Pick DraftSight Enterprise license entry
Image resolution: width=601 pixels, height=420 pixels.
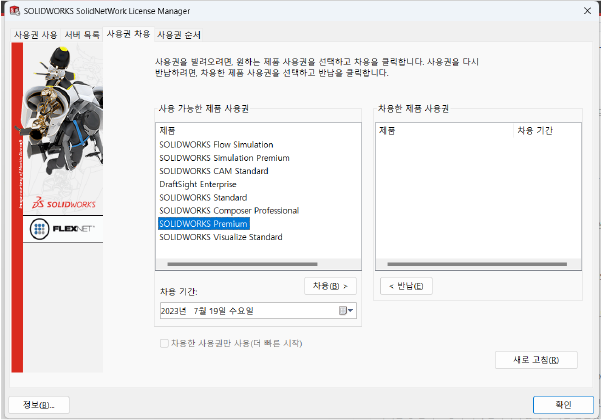pyautogui.click(x=198, y=184)
